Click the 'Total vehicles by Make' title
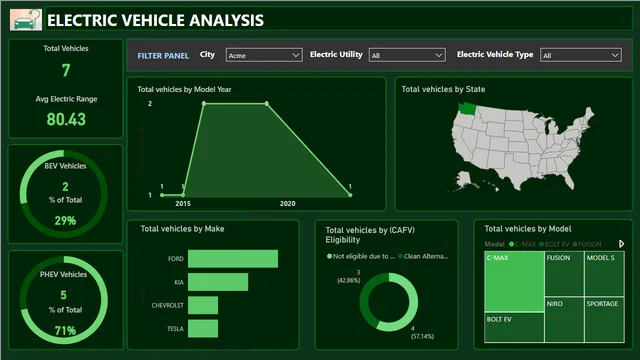Viewport: 640px width, 360px height. pos(182,229)
